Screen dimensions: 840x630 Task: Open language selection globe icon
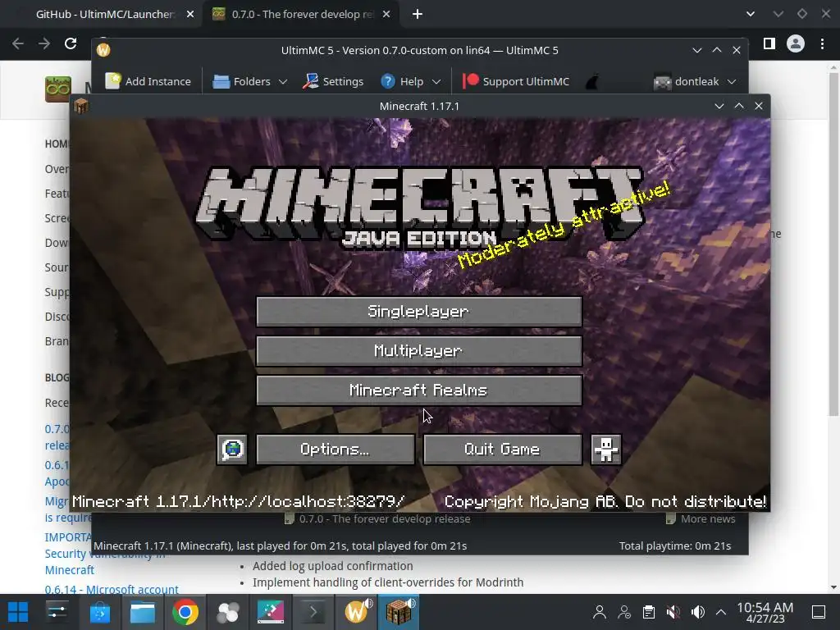coord(232,450)
